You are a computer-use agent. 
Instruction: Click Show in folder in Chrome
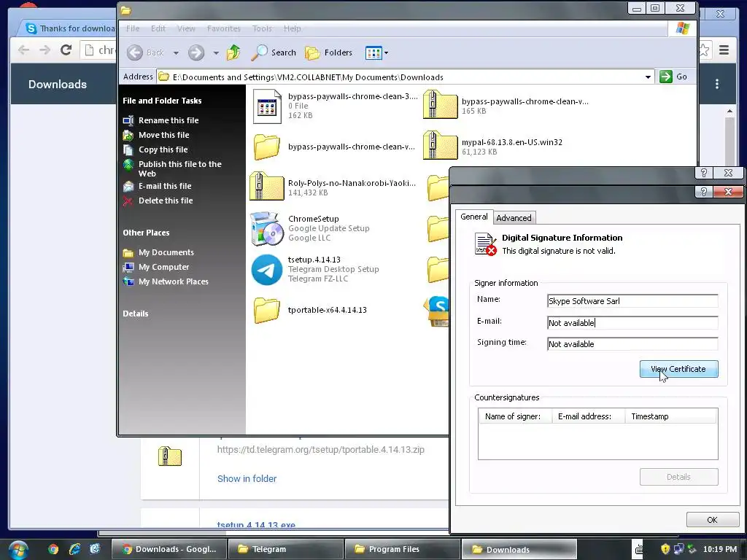click(247, 478)
